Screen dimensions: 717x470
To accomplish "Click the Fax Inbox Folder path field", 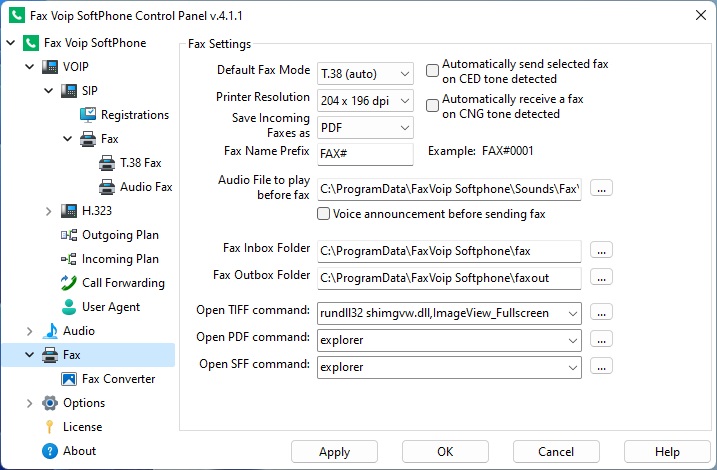I will coord(449,251).
